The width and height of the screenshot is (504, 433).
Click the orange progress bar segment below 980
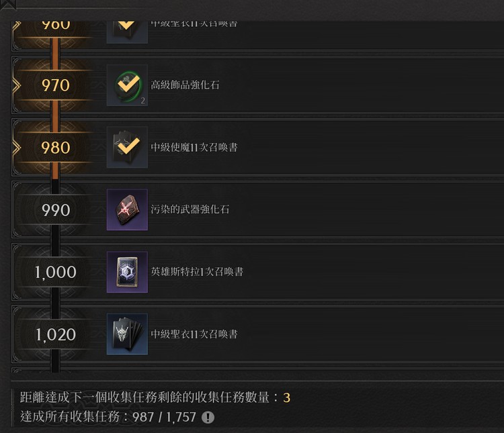tap(55, 171)
